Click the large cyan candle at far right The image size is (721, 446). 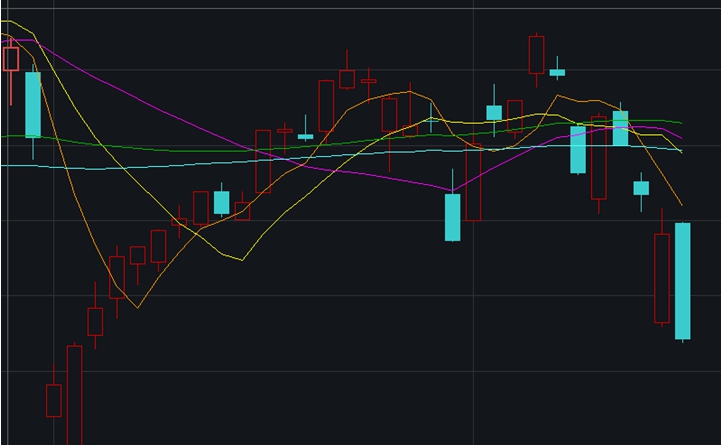[683, 281]
